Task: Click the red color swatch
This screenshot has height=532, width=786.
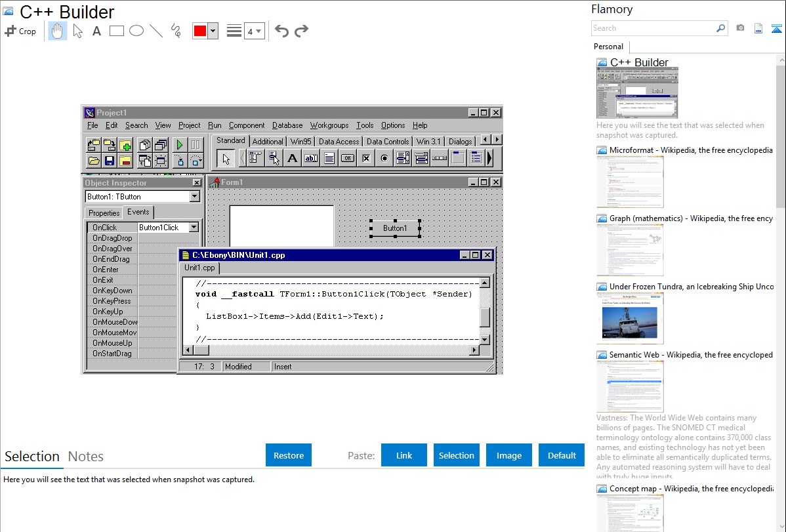Action: (199, 31)
